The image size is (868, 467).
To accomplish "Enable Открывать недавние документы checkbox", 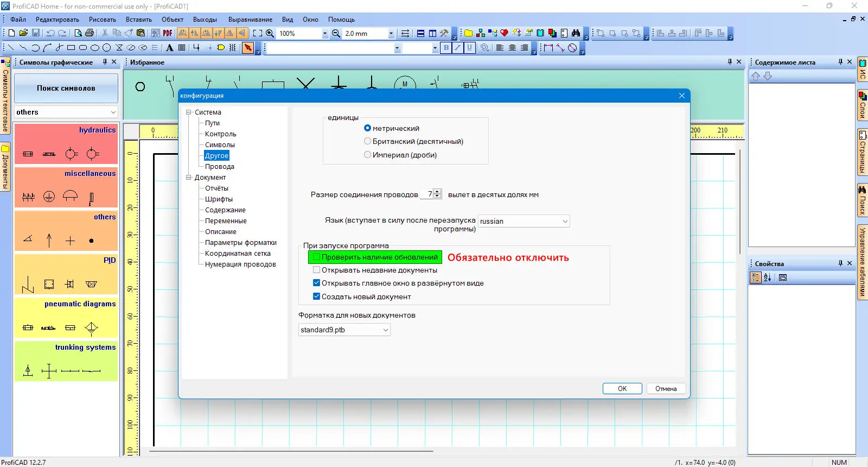I will point(316,270).
